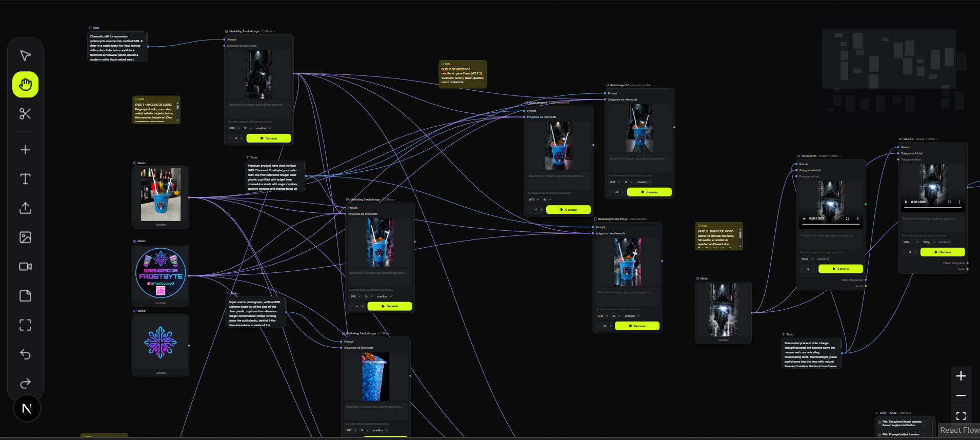The height and width of the screenshot is (440, 980).
Task: Increase count with plus in Wan 3.0 node
Action: pos(916,252)
